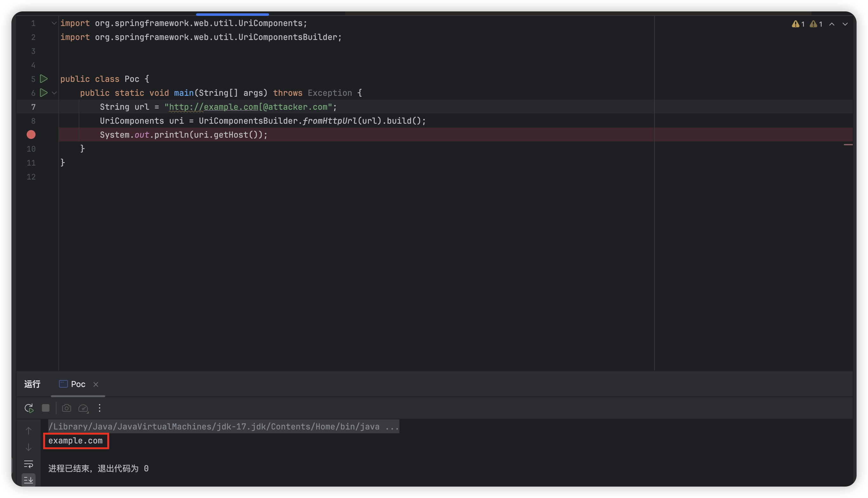Run the Poc class from its gutter arrow

[44, 79]
